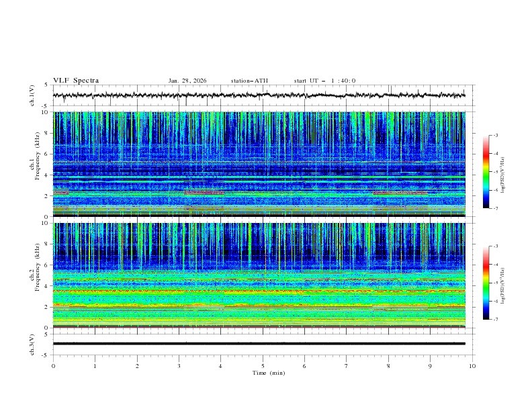Click the "VLF Spectra" title text
This screenshot has height=411, width=532.
(76, 81)
